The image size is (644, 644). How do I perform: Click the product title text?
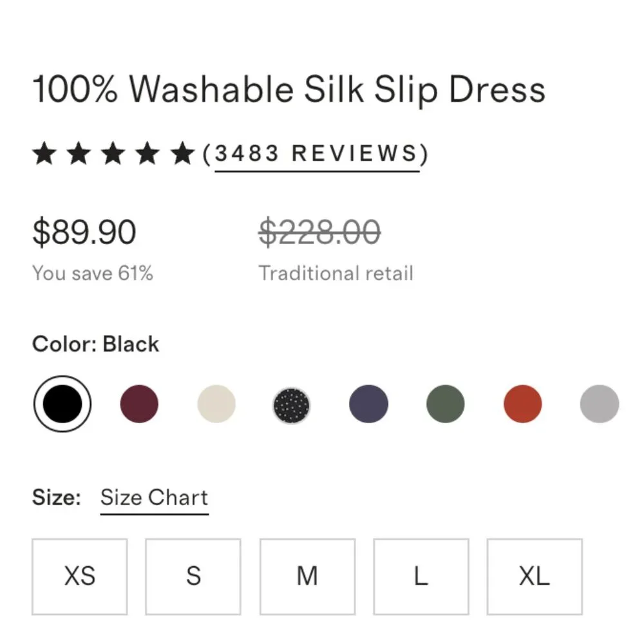pyautogui.click(x=289, y=90)
